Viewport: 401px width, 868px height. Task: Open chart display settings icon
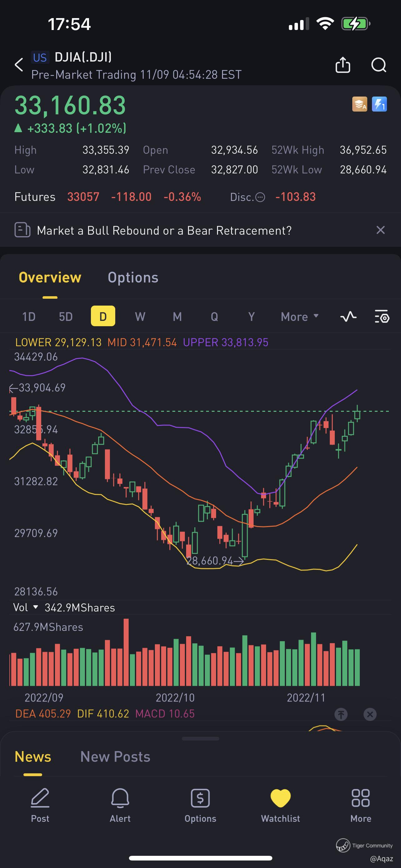tap(382, 317)
